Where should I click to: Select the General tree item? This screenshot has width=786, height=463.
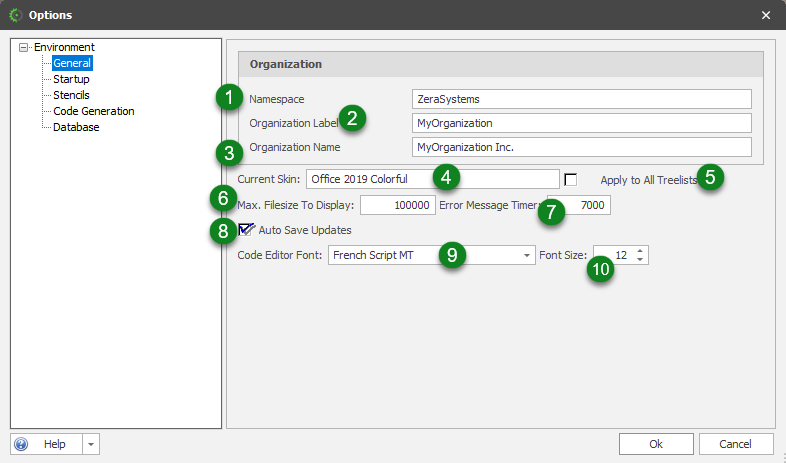tap(72, 63)
